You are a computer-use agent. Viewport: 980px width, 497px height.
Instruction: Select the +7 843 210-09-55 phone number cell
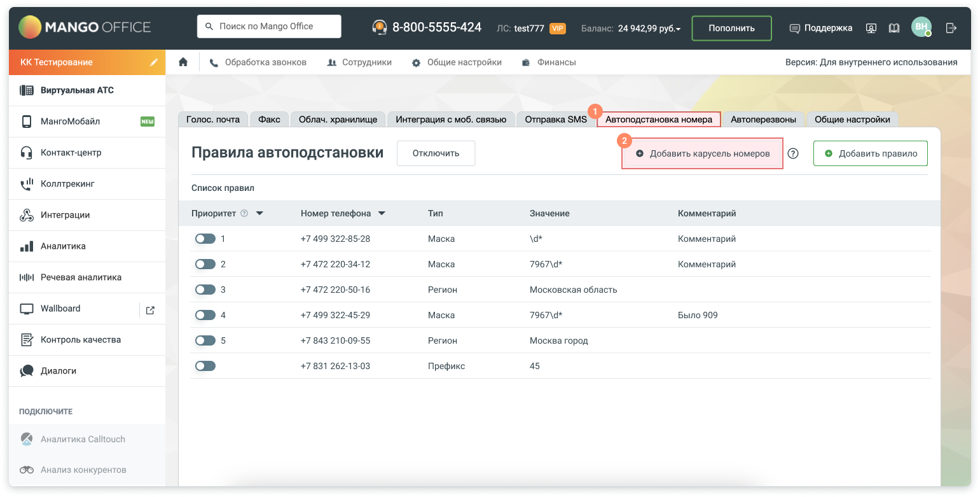click(335, 340)
